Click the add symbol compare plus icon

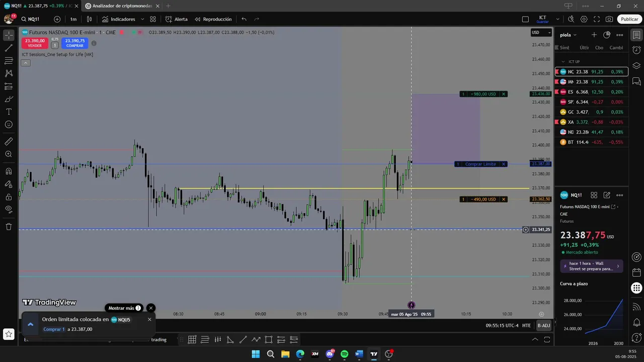57,19
